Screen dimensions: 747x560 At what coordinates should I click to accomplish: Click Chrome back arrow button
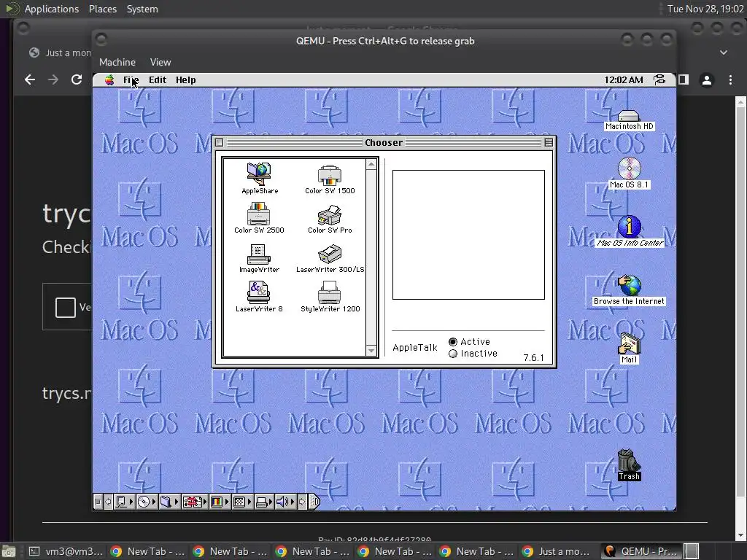click(x=30, y=79)
